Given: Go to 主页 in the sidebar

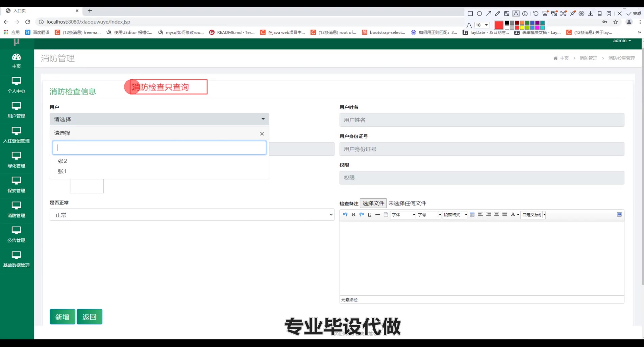Looking at the screenshot, I should coord(16,61).
